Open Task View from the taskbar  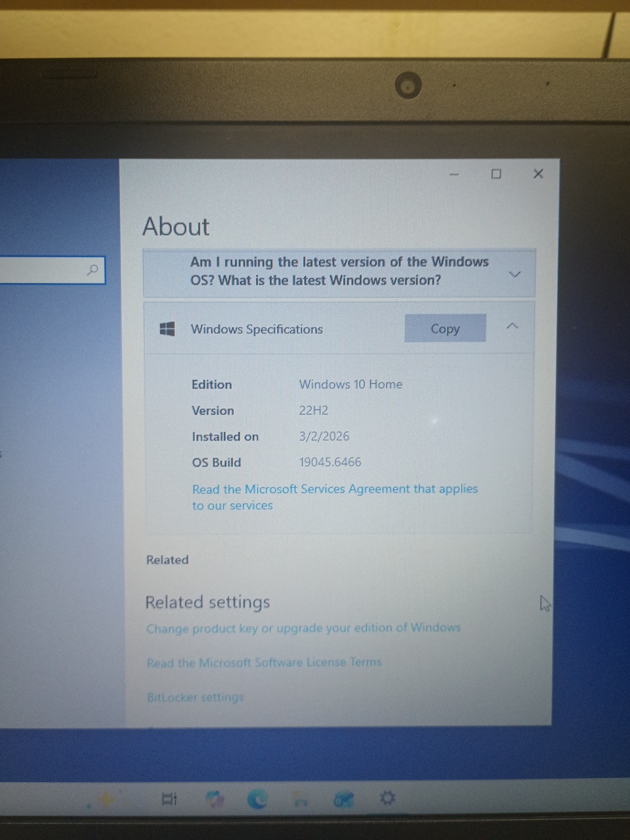point(169,799)
